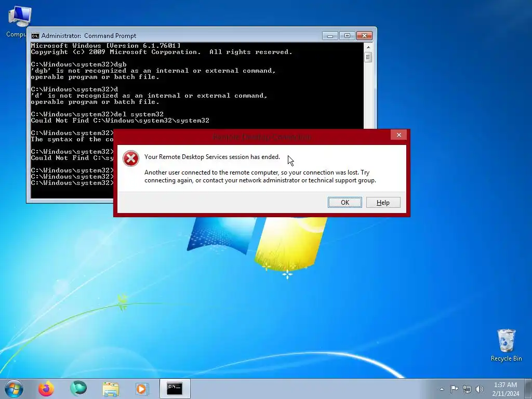
Task: Open the teal browser icon on taskbar
Action: point(78,389)
